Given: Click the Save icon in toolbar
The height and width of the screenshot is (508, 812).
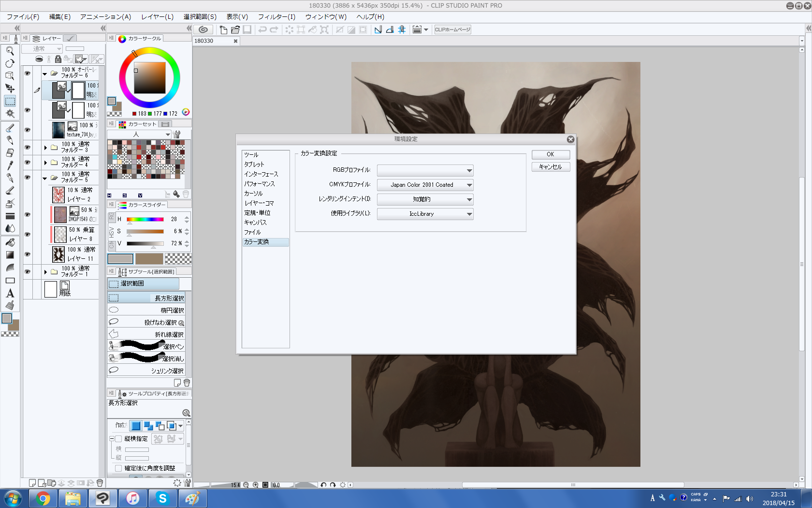Looking at the screenshot, I should [x=247, y=30].
